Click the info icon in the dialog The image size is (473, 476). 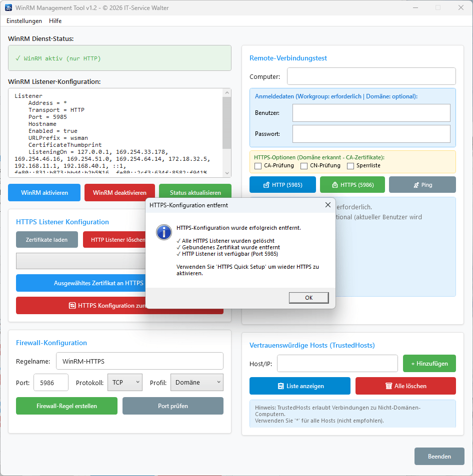pos(163,232)
